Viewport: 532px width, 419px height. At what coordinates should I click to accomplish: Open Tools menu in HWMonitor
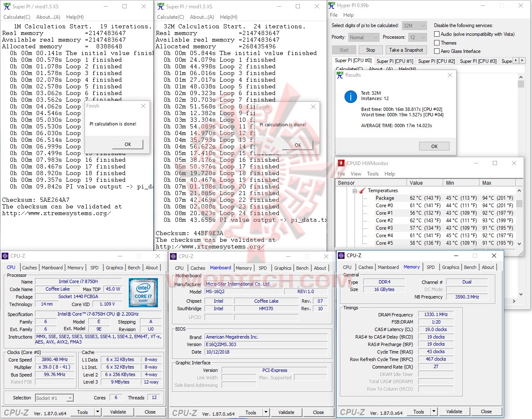(373, 174)
